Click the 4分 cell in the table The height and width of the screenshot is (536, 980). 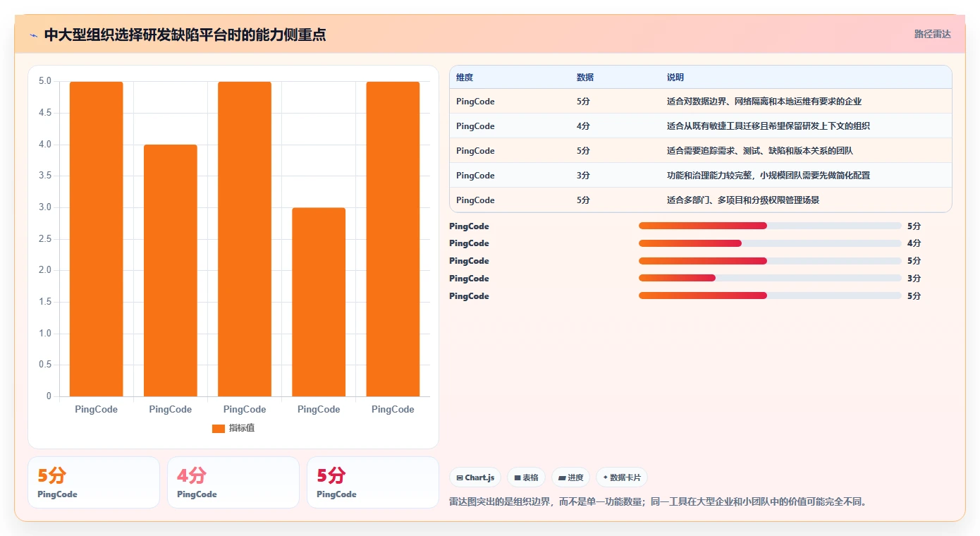[x=583, y=126]
